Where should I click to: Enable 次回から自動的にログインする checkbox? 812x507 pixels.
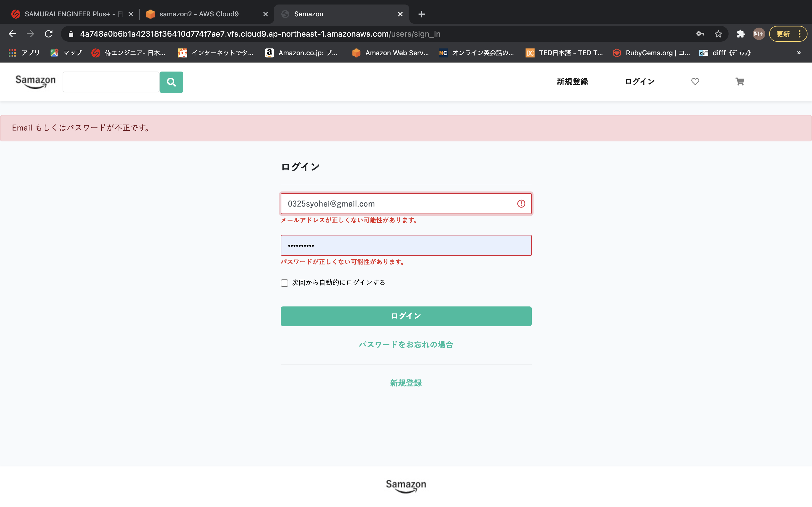pyautogui.click(x=284, y=283)
